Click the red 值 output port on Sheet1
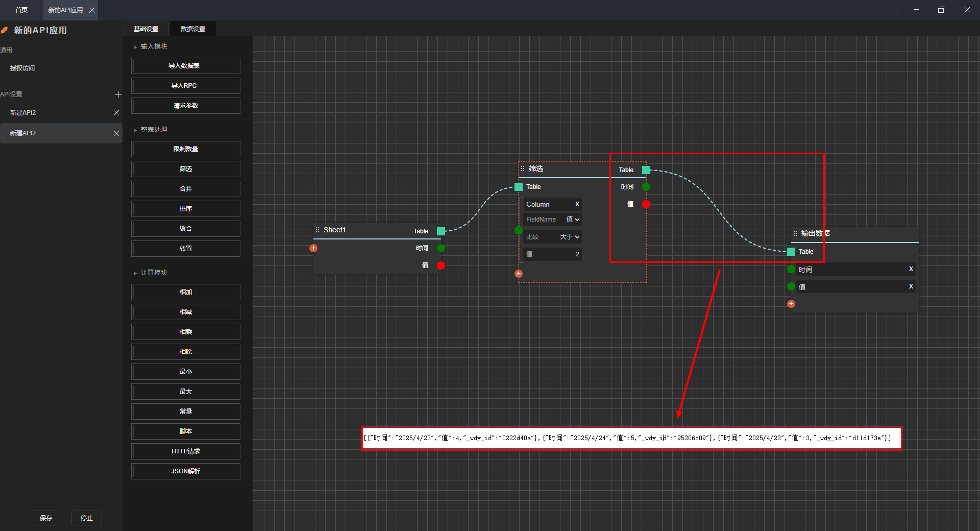Screen dimensions: 980x531 [x=441, y=265]
